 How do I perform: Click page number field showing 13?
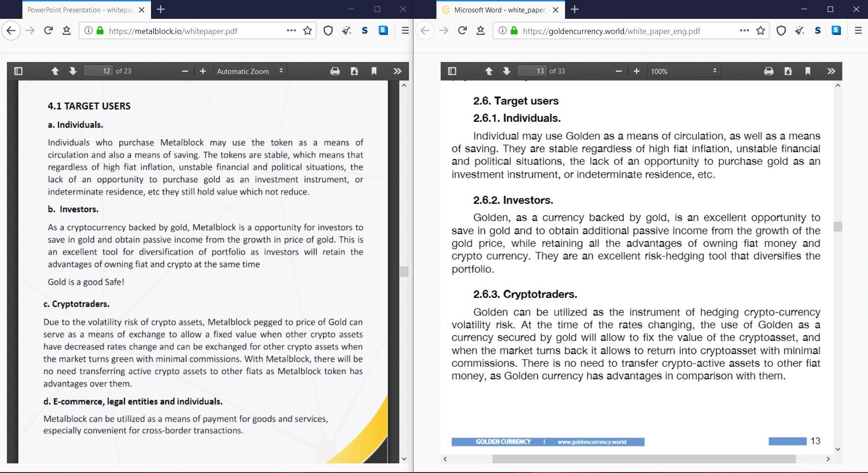(532, 71)
